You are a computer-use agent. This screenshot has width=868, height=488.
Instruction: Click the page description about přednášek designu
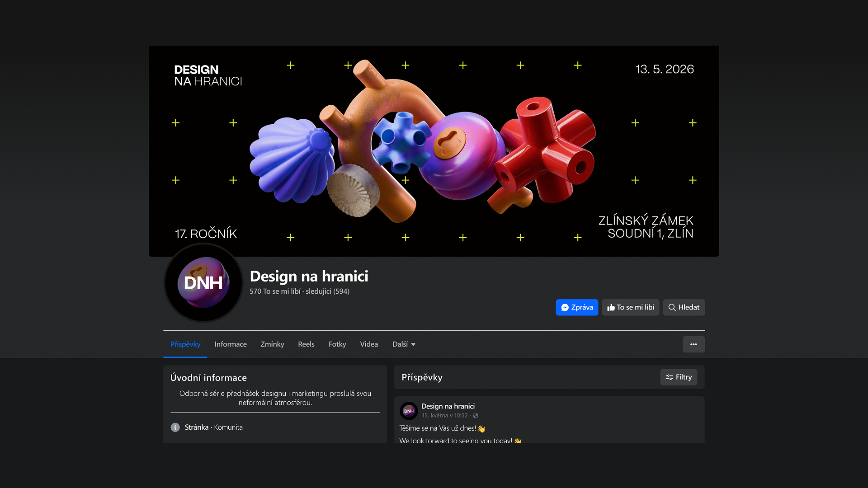click(275, 398)
